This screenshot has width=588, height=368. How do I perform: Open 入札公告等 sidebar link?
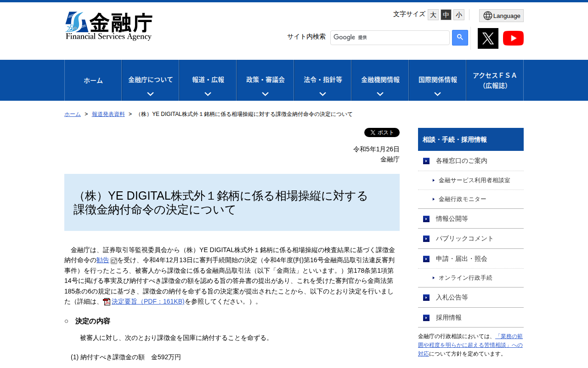tap(452, 298)
